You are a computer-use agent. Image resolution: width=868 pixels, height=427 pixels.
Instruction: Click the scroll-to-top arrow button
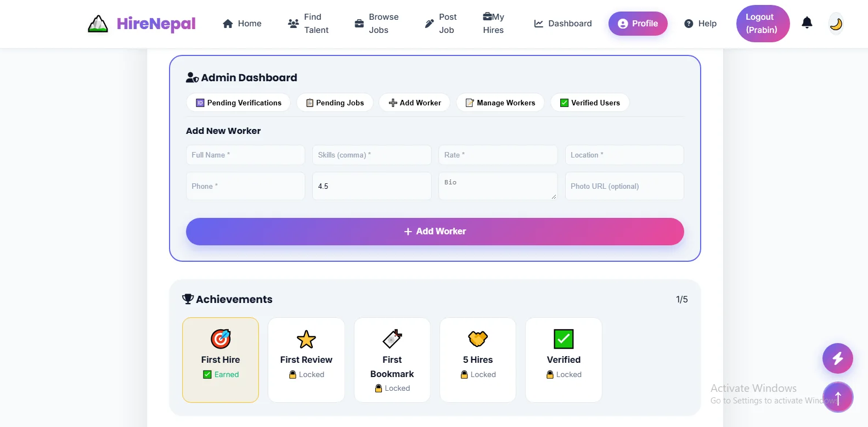[x=837, y=397]
